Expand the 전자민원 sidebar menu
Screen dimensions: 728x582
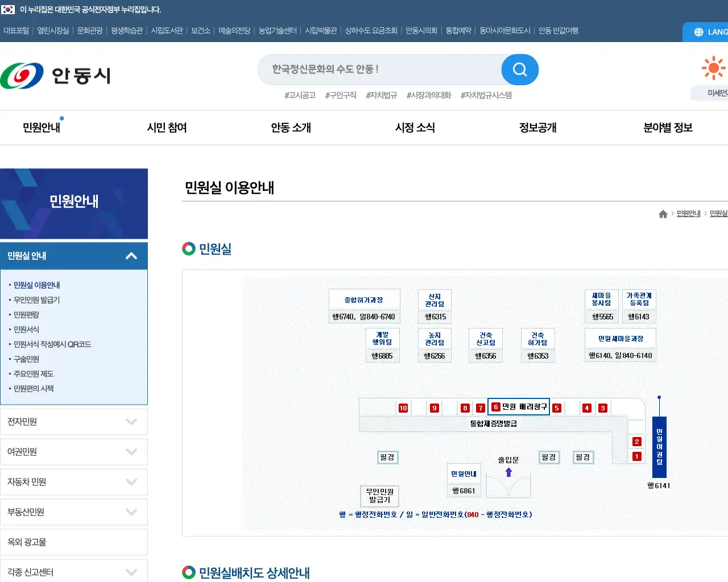74,422
